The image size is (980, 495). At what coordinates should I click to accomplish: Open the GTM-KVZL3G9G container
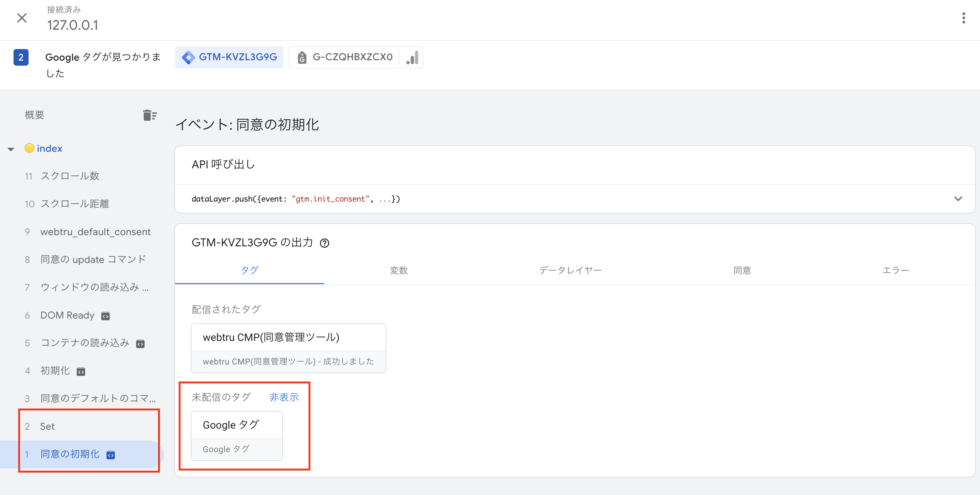point(238,57)
